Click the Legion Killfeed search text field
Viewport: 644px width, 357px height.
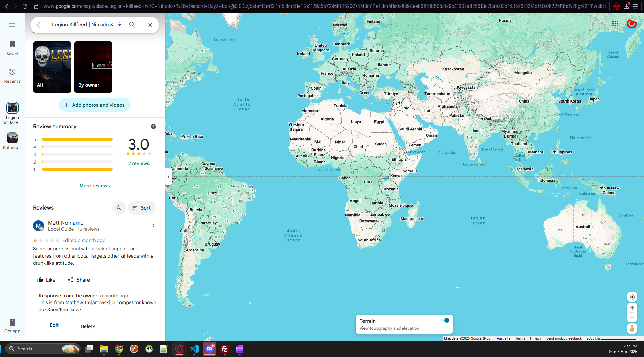pos(87,25)
